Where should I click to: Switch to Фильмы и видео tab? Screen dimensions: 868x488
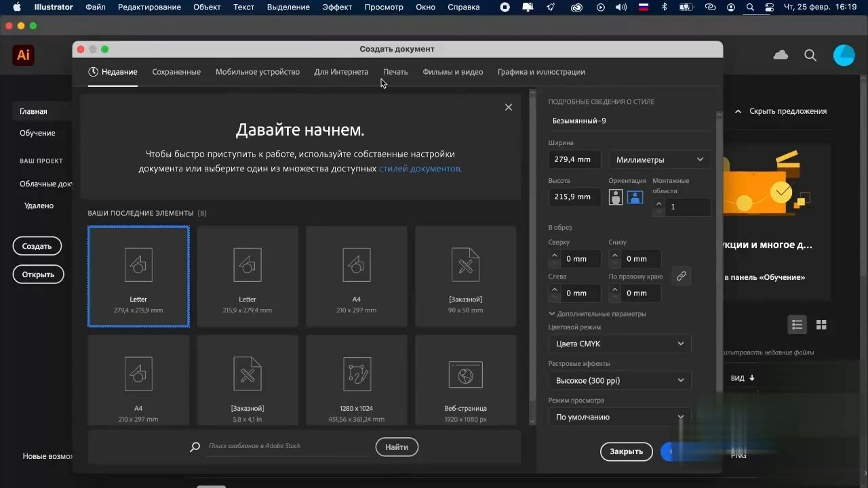pos(453,72)
